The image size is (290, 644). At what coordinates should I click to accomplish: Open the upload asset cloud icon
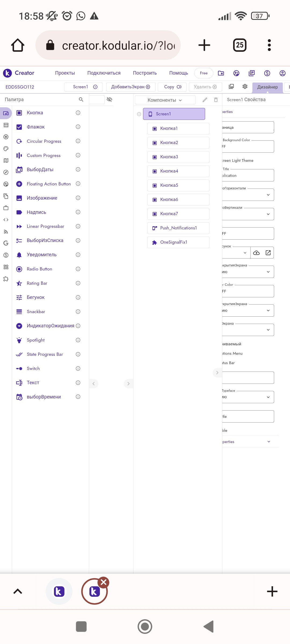pos(256,253)
